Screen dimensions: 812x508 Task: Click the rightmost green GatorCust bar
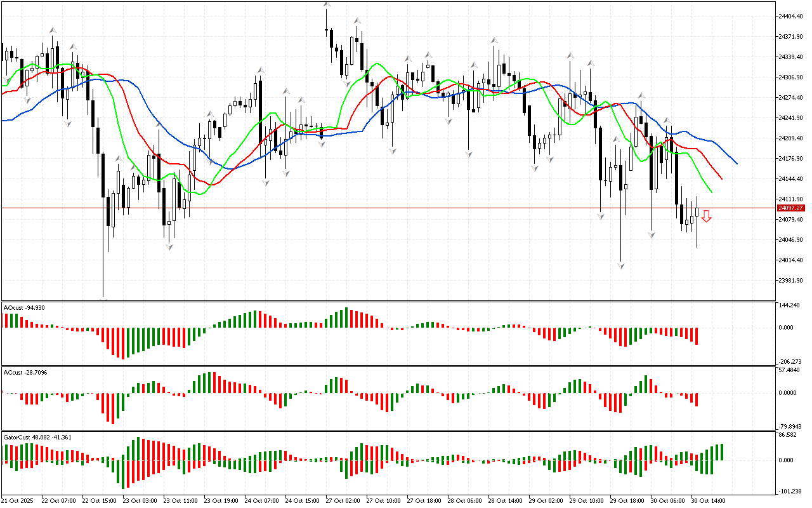pos(722,452)
